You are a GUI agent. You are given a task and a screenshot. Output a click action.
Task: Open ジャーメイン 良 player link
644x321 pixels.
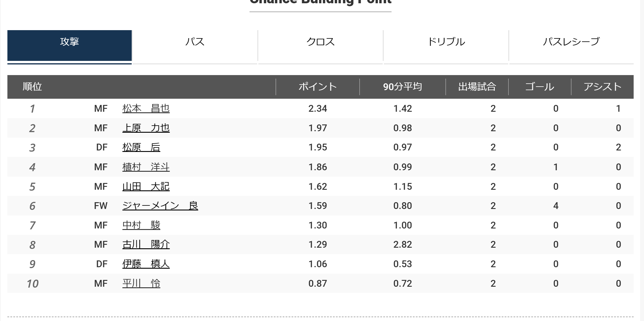coord(160,206)
